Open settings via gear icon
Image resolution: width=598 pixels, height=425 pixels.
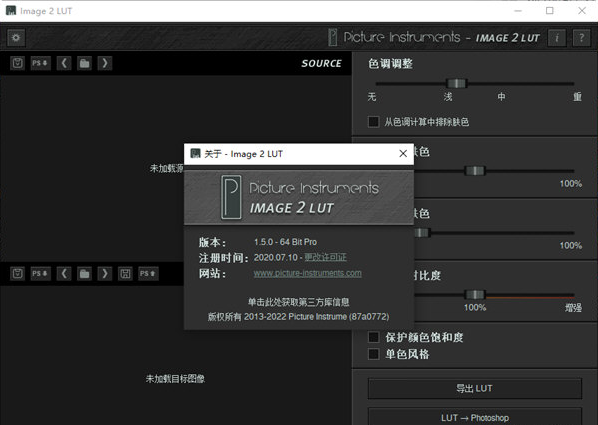[x=16, y=38]
